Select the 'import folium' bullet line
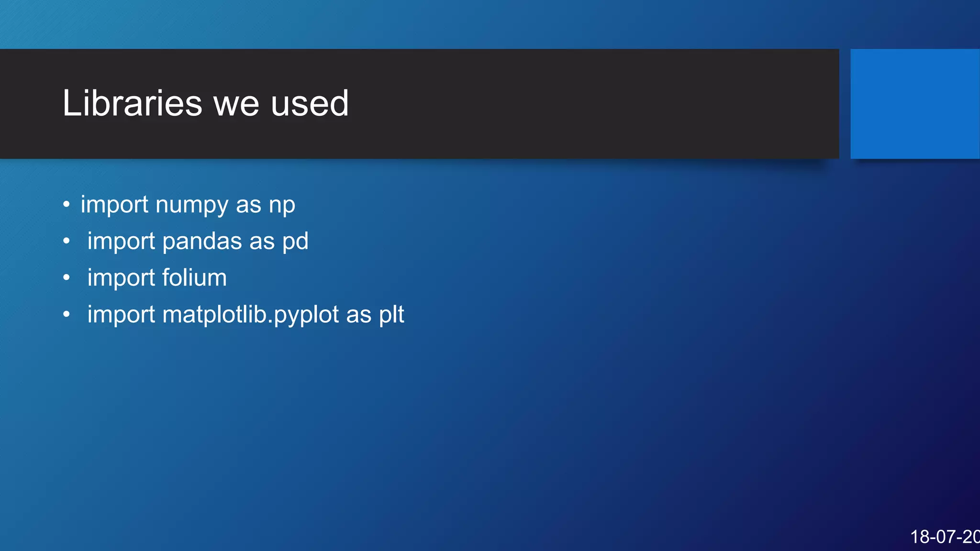The height and width of the screenshot is (551, 980). (157, 278)
